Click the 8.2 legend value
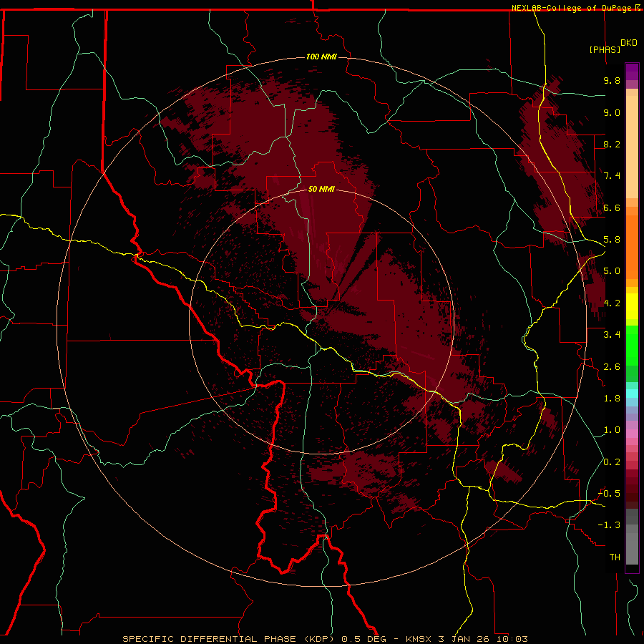This screenshot has height=644, width=644. pos(612,144)
